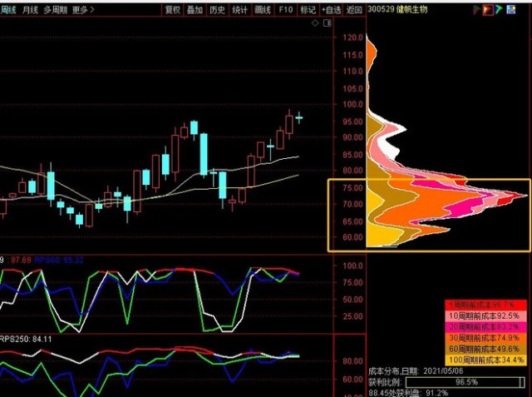Click the blue grid icon at top right
Image resolution: width=532 pixels, height=397 pixels.
click(x=511, y=9)
